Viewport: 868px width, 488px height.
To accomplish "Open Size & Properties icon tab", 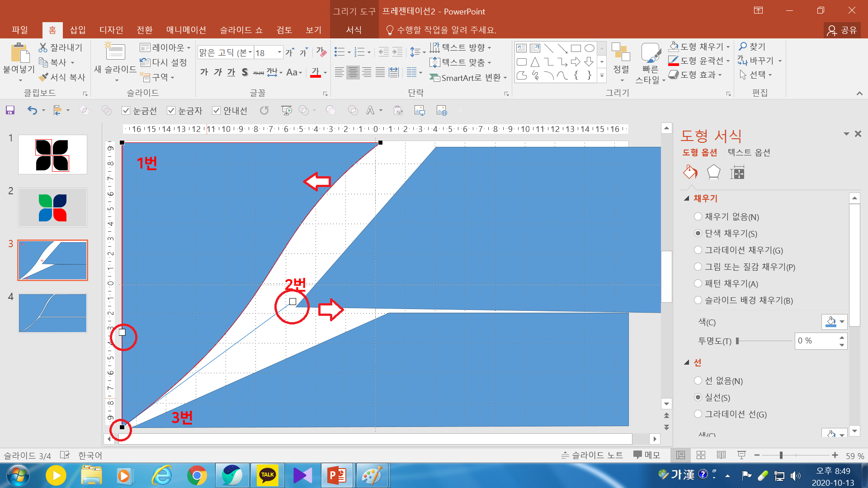I will (737, 173).
